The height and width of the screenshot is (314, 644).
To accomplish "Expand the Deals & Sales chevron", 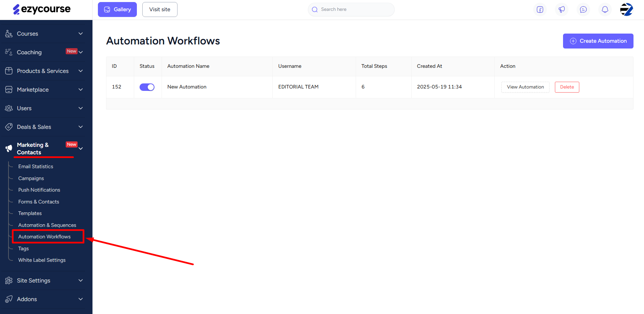I will click(81, 127).
